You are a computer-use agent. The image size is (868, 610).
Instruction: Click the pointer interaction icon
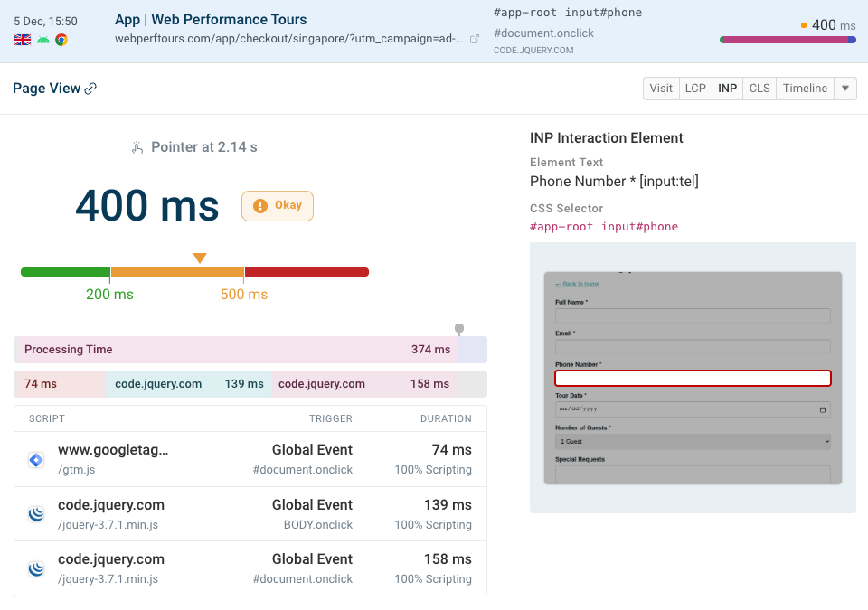pyautogui.click(x=137, y=147)
